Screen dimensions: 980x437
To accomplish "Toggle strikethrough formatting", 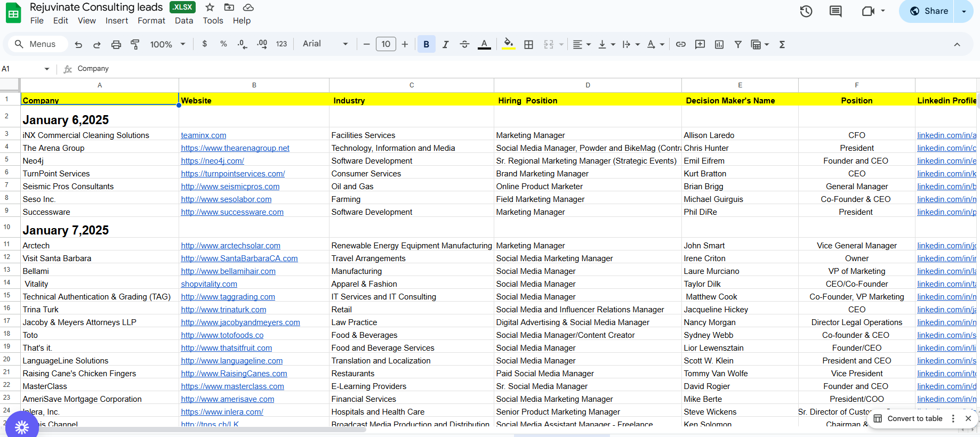I will (x=464, y=45).
